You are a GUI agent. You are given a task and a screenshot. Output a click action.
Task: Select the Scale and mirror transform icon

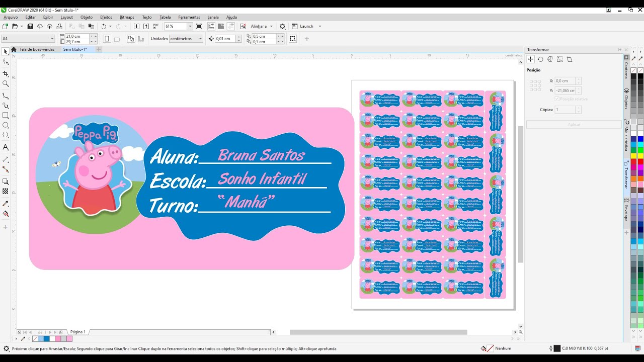coord(550,59)
